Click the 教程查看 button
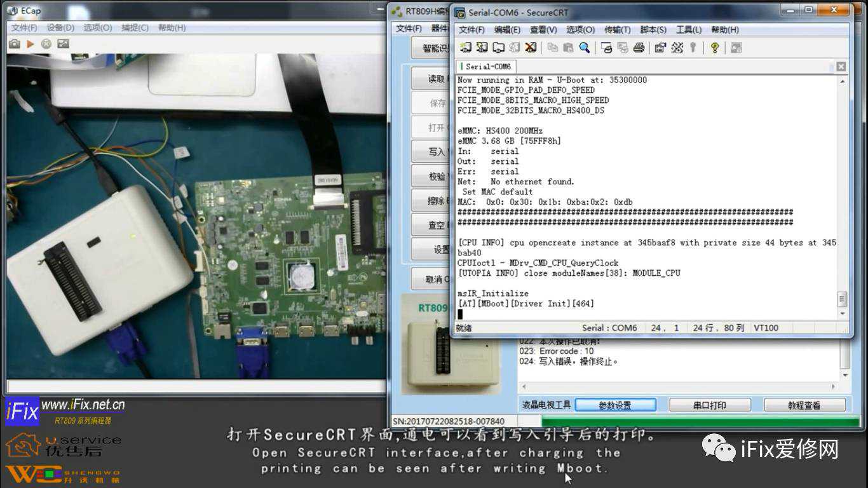The image size is (868, 488). pos(804,405)
